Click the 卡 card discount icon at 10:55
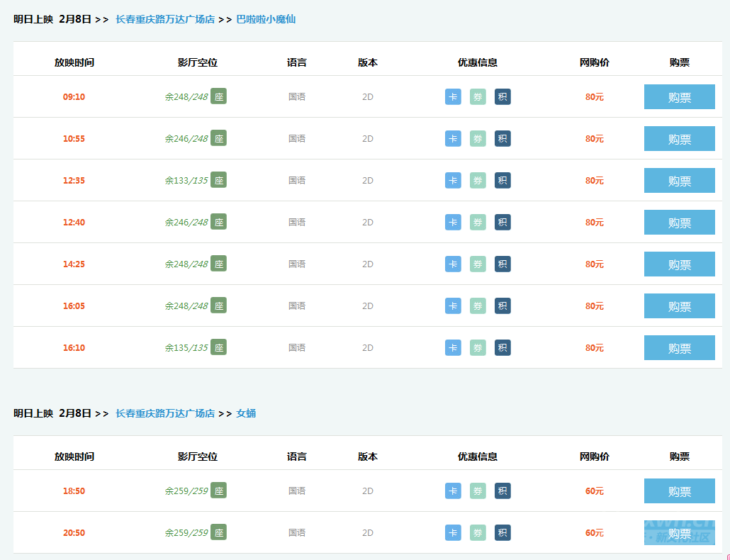 (x=453, y=138)
